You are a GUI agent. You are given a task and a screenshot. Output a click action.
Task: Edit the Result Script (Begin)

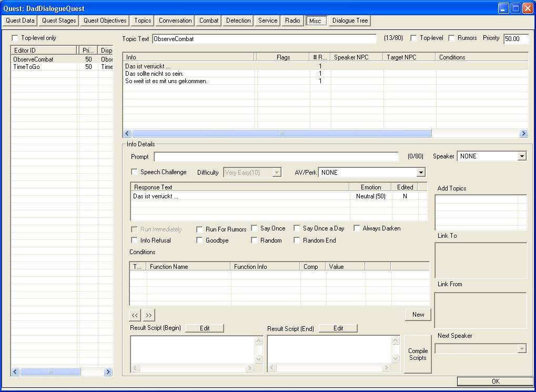tap(205, 328)
